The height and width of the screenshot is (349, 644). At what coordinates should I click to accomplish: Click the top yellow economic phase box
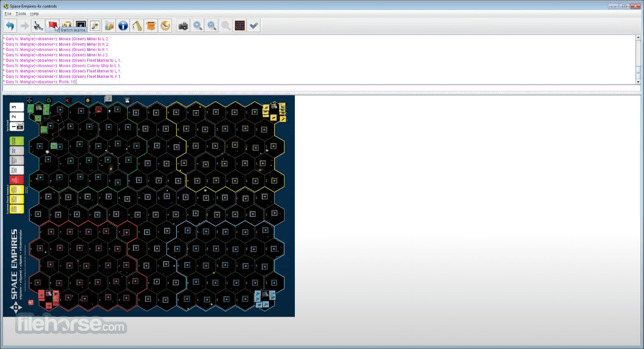[17, 190]
